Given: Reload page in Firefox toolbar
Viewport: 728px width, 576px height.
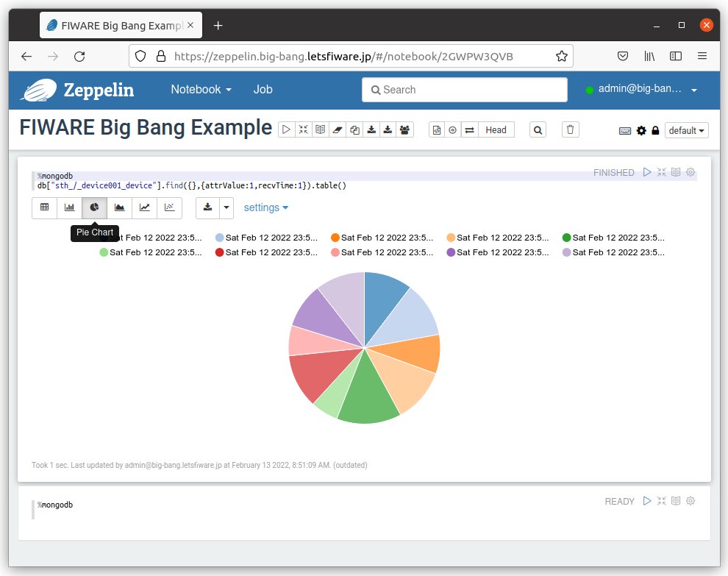Looking at the screenshot, I should coord(80,56).
